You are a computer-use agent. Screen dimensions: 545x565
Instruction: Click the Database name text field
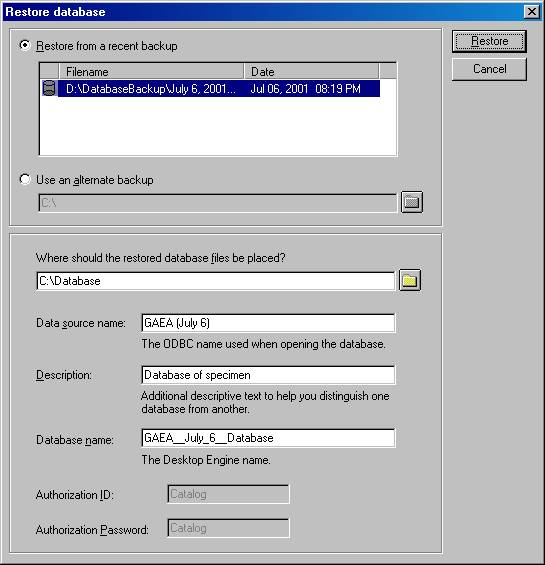click(269, 438)
